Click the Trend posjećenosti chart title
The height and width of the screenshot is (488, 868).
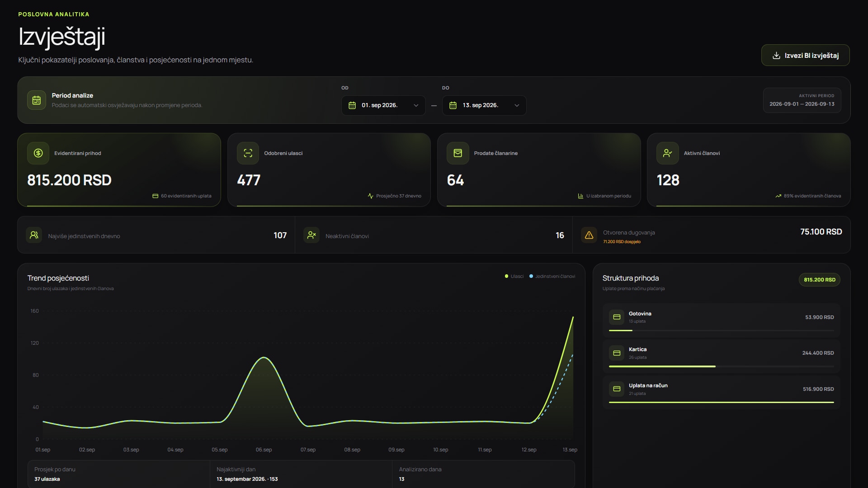point(58,278)
